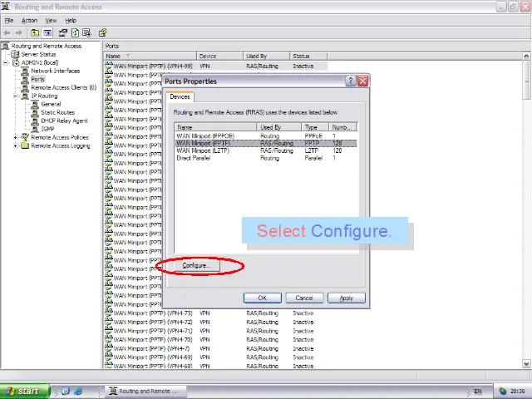Click the Configure... button
Screen dimensions: 532x399
coord(196,265)
